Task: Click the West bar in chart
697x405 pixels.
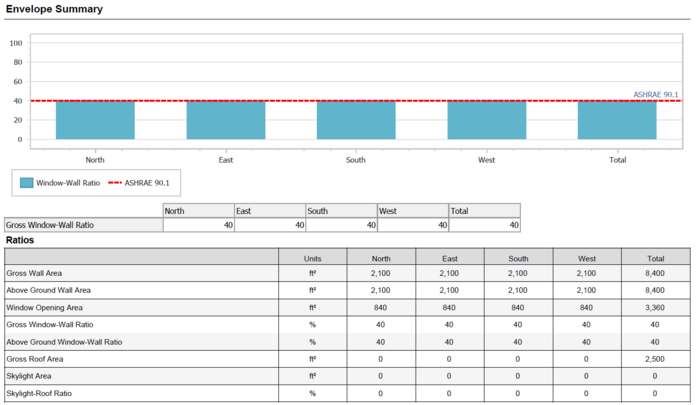Action: coord(487,120)
